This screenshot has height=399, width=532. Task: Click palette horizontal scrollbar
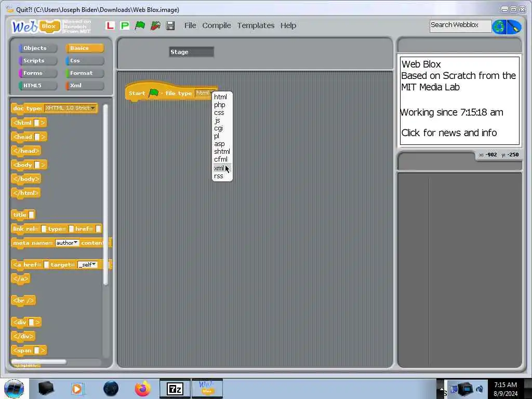pyautogui.click(x=39, y=362)
